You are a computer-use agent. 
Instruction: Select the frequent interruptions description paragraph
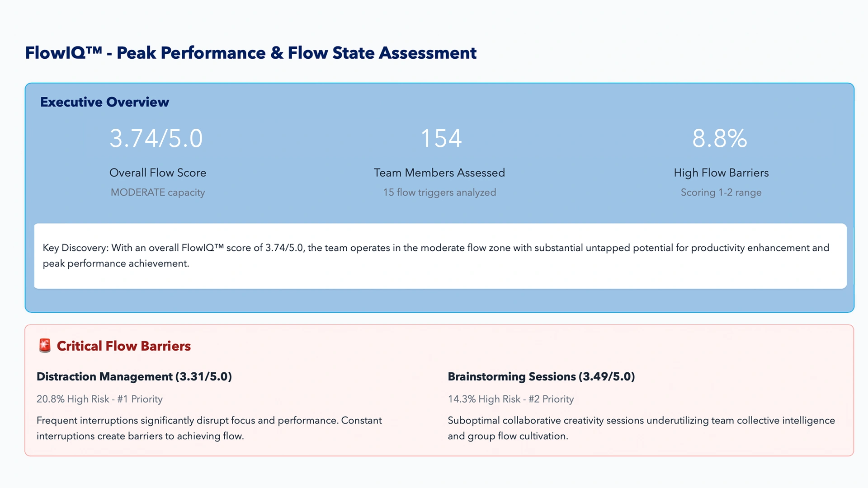(x=209, y=428)
